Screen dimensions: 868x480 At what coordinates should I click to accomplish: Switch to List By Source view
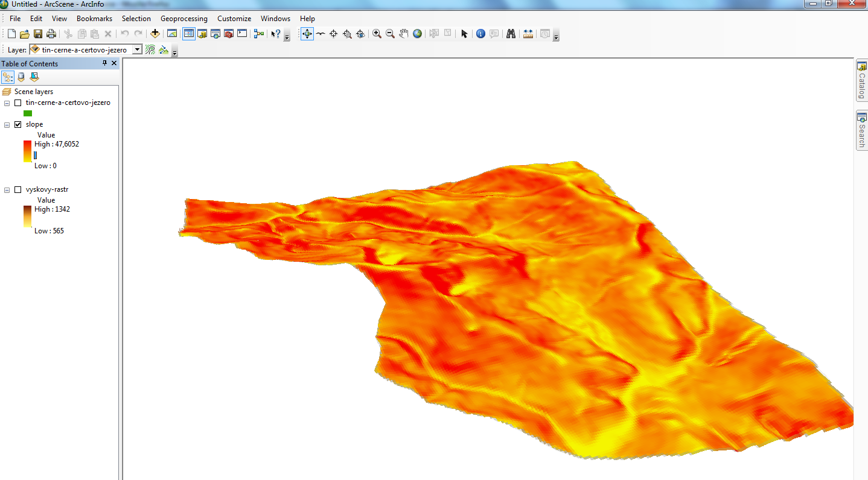pos(21,77)
